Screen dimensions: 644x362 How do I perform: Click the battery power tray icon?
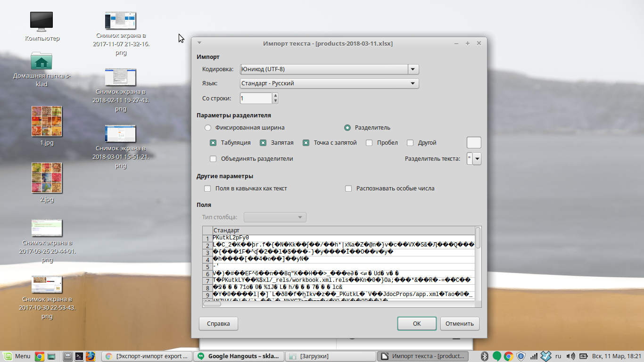[x=583, y=356]
